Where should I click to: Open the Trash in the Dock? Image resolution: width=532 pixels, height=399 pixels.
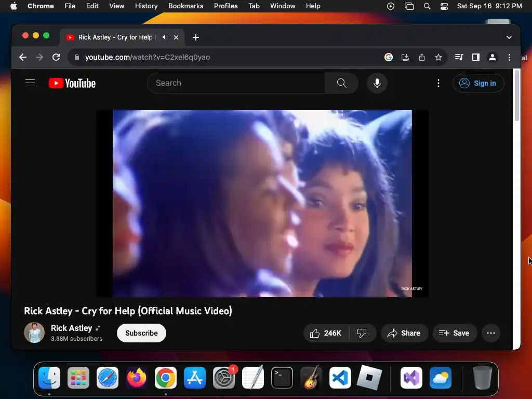[483, 378]
